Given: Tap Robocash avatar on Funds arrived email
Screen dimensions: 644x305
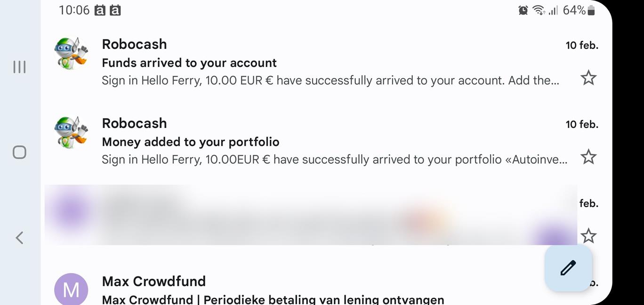Looking at the screenshot, I should pos(71,54).
